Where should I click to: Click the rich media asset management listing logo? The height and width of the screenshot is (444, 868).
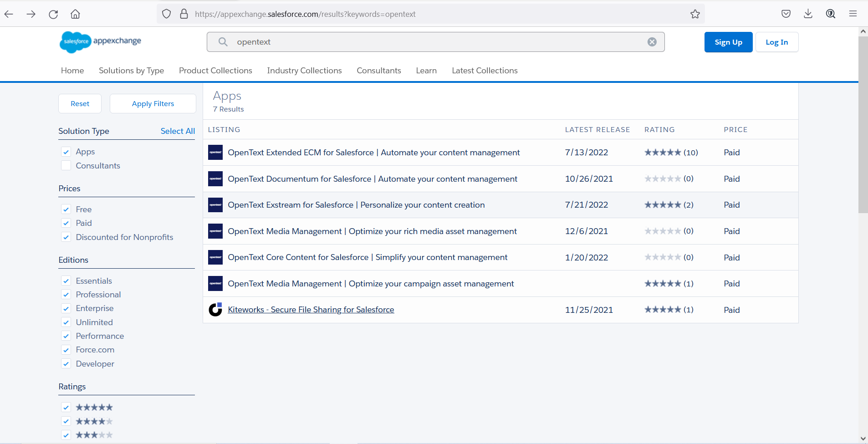pyautogui.click(x=215, y=231)
